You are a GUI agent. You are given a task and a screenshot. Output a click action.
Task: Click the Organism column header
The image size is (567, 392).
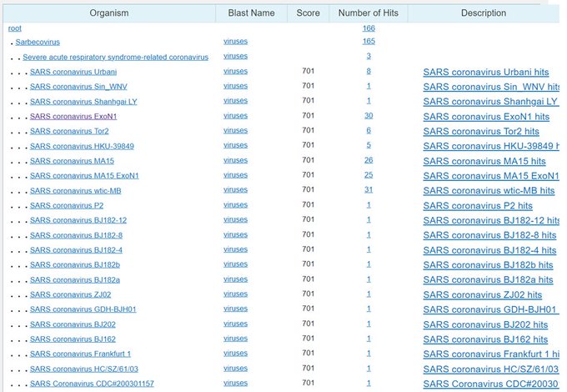tap(109, 13)
